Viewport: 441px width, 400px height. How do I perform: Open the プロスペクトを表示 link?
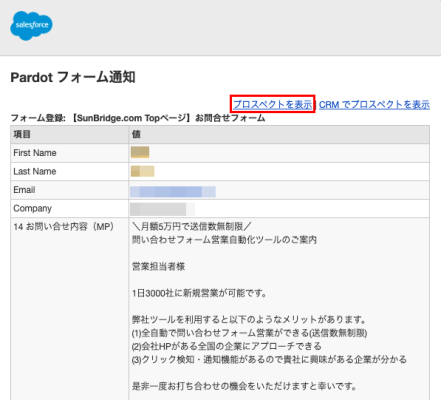click(272, 105)
